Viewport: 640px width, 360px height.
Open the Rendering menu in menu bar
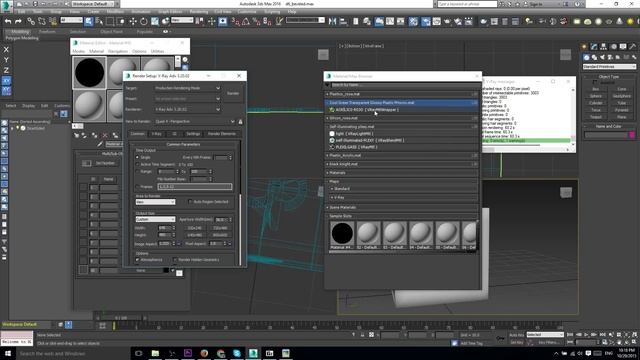coord(199,12)
